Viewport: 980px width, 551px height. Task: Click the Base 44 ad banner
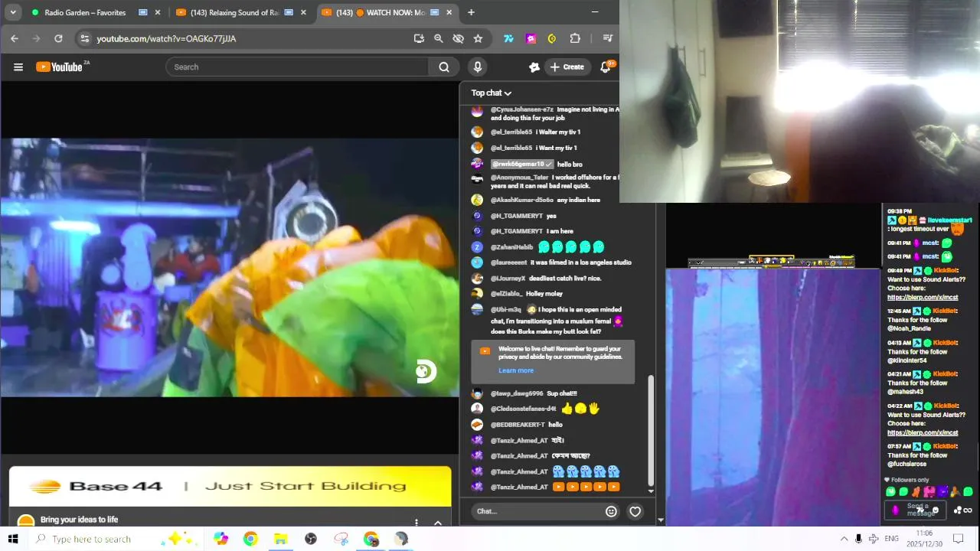[x=230, y=486]
